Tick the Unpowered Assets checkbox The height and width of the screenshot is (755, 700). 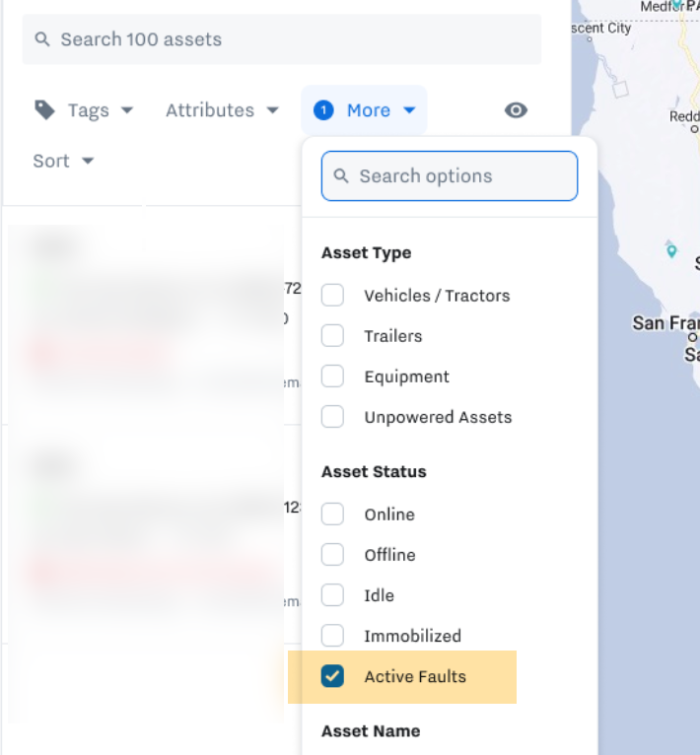point(333,417)
